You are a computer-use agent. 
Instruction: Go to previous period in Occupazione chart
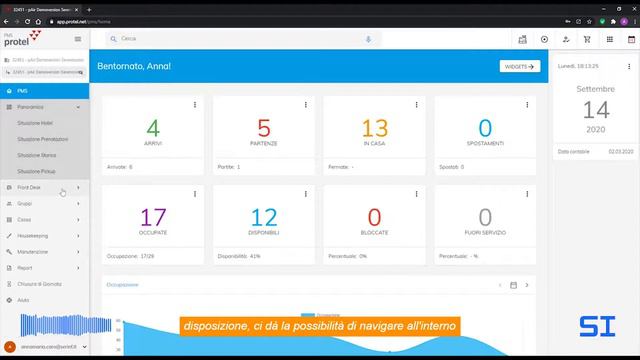[x=500, y=285]
